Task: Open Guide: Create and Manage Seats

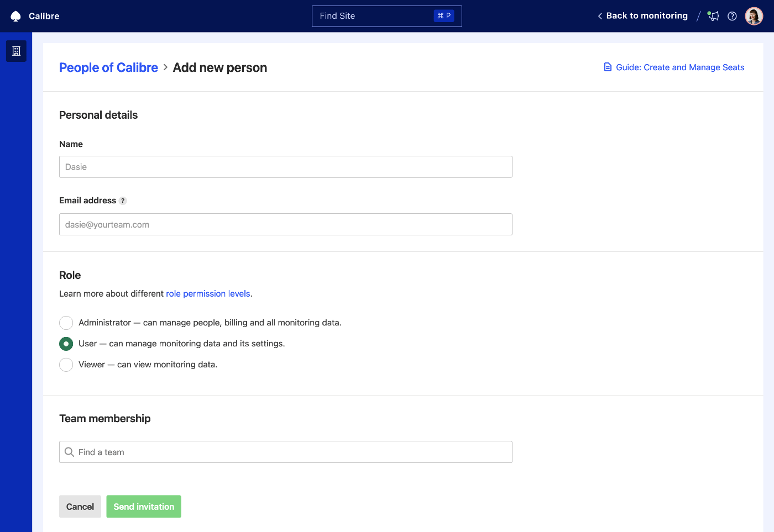Action: 679,67
